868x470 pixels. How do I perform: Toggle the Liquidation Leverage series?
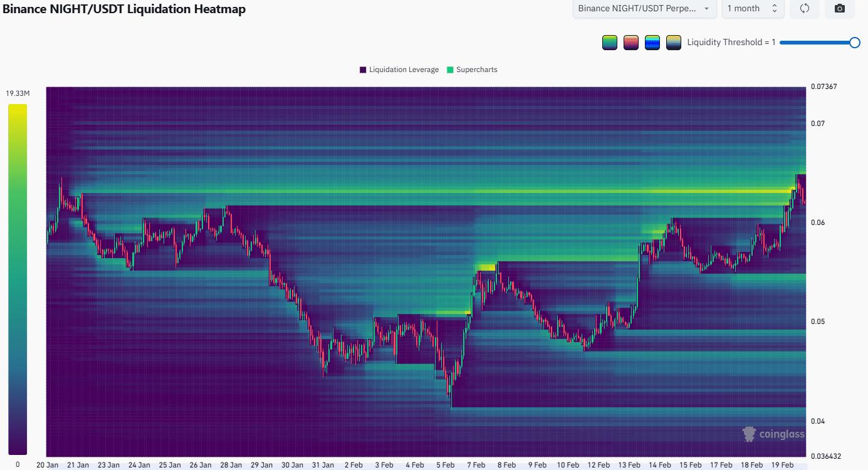coord(399,70)
